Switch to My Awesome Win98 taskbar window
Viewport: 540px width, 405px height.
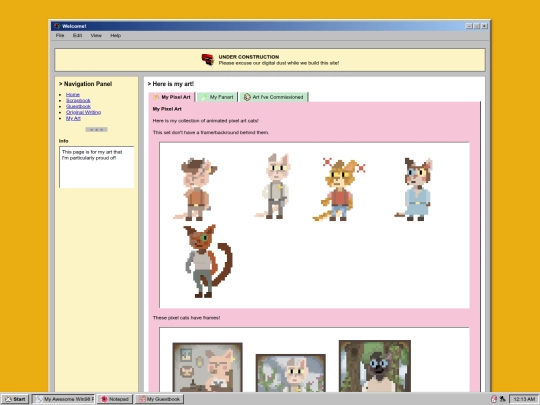(x=63, y=399)
